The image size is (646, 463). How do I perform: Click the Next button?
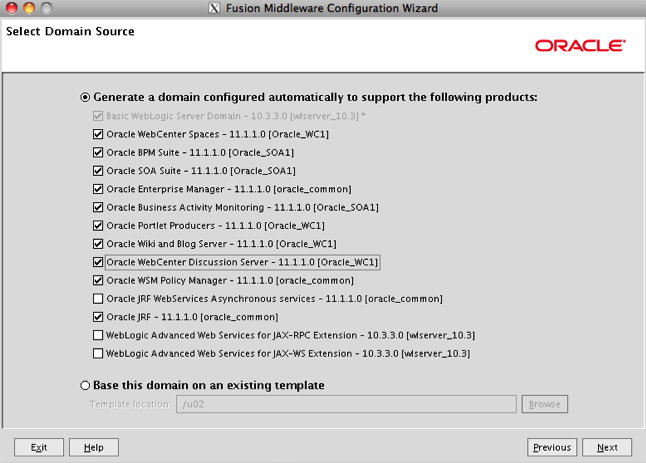[x=607, y=447]
